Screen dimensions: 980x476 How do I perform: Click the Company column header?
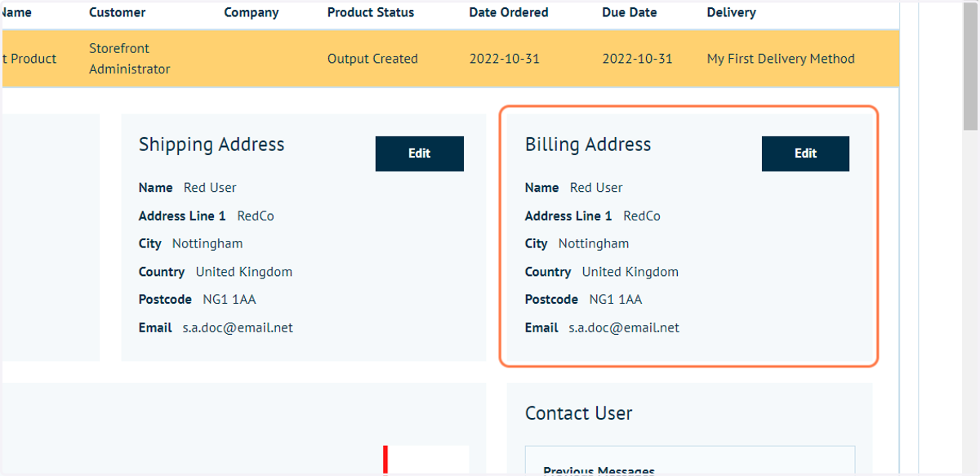click(252, 12)
